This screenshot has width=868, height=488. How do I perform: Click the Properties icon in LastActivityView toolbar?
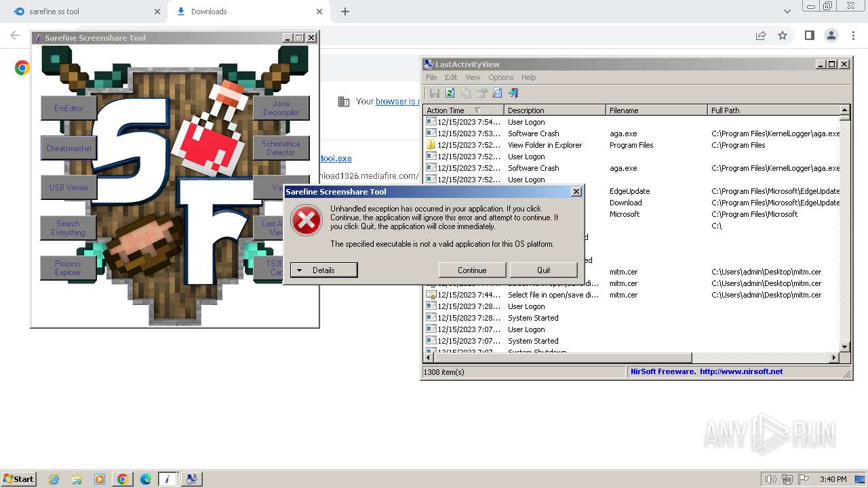pos(482,93)
